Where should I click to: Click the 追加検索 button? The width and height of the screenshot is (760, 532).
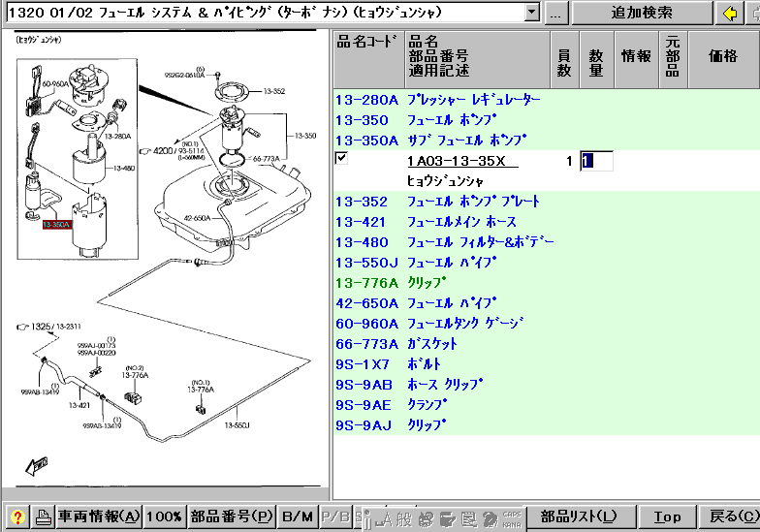(642, 13)
